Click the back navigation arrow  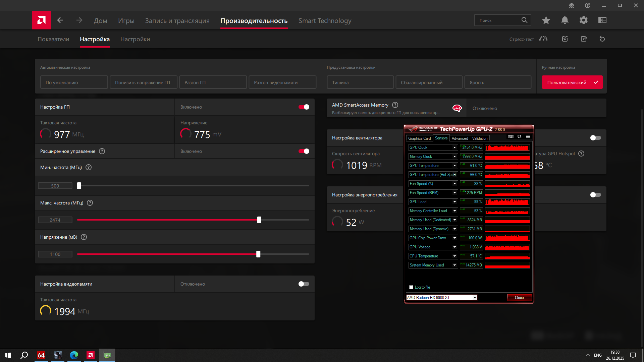(60, 20)
